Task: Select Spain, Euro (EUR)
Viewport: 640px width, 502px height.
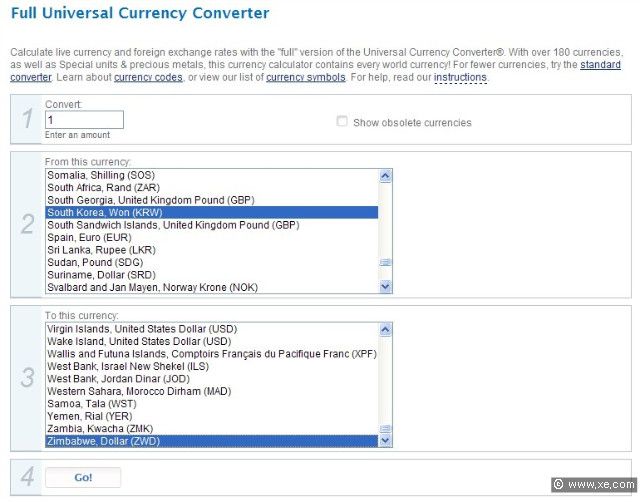Action: [x=211, y=238]
